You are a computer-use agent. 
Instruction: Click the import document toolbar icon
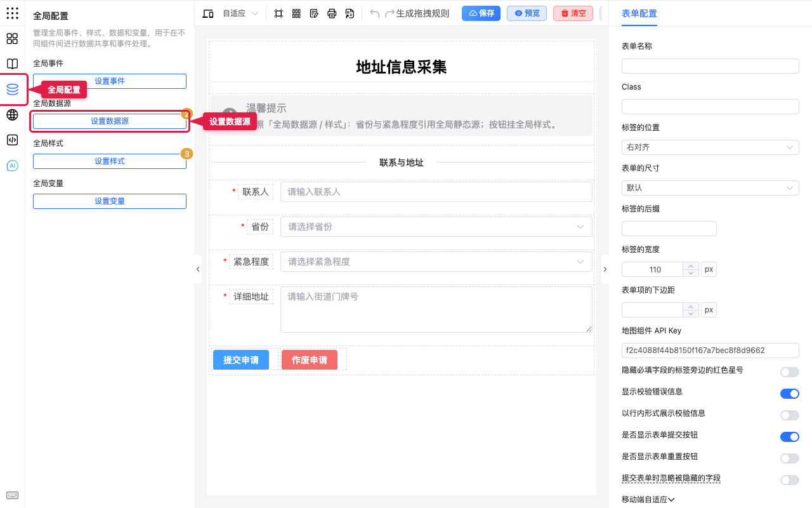click(x=350, y=13)
